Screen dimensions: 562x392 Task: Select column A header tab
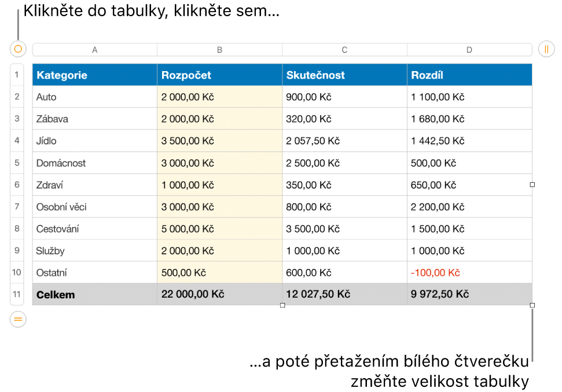94,50
